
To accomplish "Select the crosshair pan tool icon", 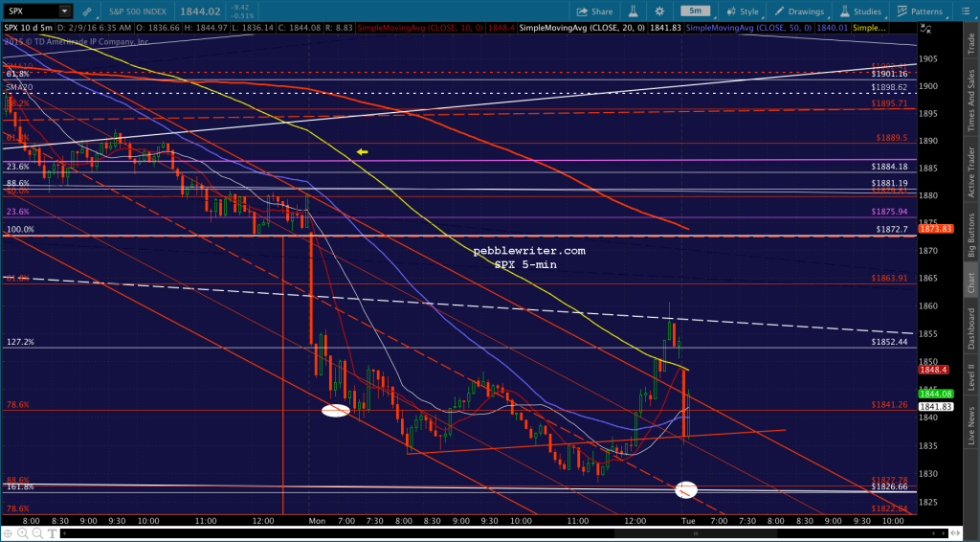I will pos(10,534).
